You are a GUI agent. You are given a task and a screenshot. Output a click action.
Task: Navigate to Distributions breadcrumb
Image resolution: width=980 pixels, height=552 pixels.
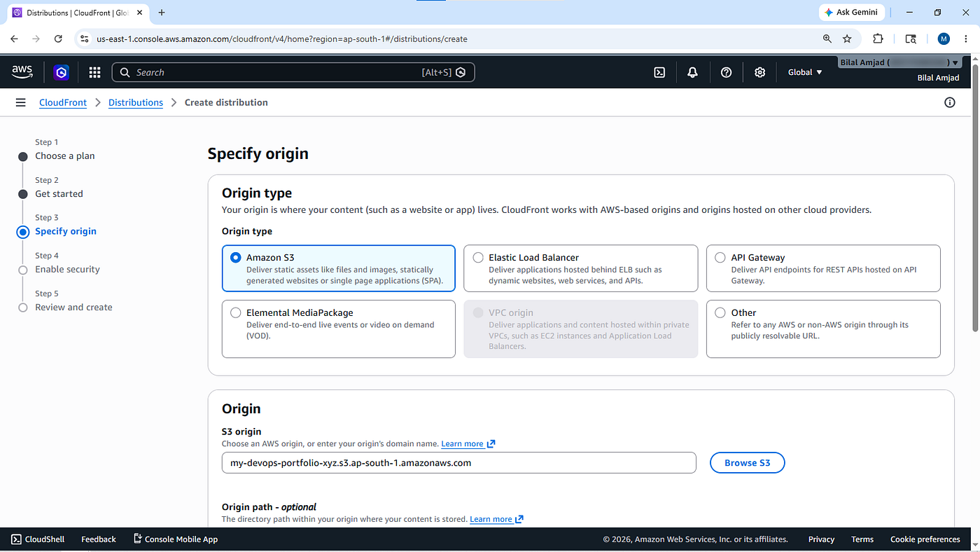coord(136,102)
